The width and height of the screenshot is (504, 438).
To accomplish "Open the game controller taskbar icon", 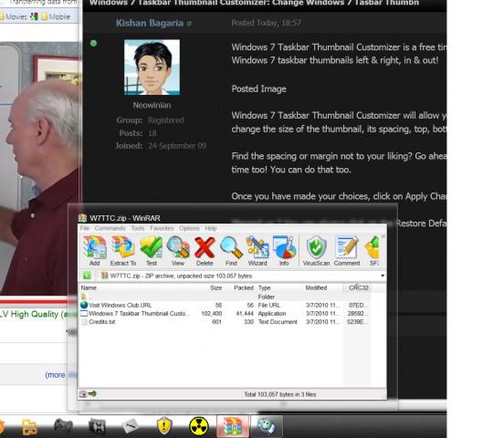I will [x=63, y=425].
